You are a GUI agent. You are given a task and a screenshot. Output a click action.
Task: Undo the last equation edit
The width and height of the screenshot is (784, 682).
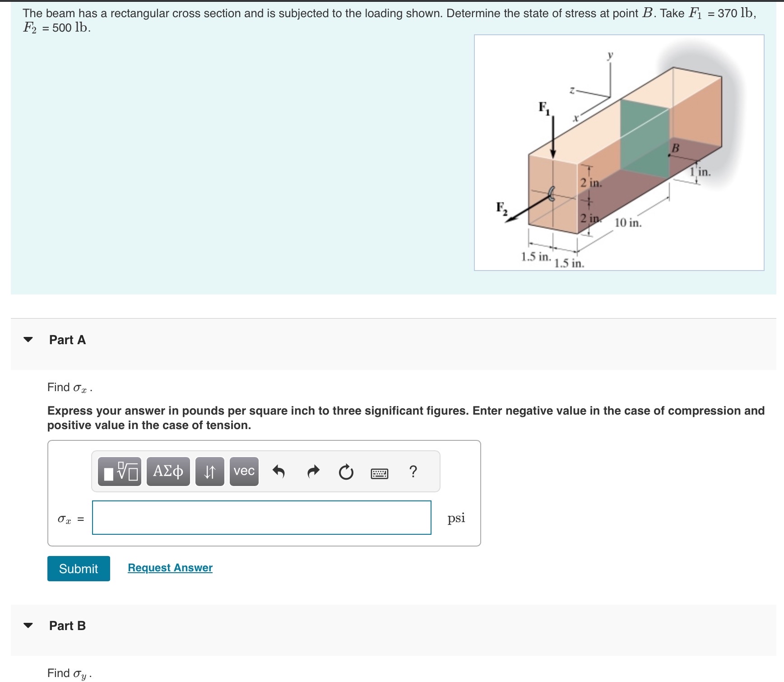tap(279, 472)
